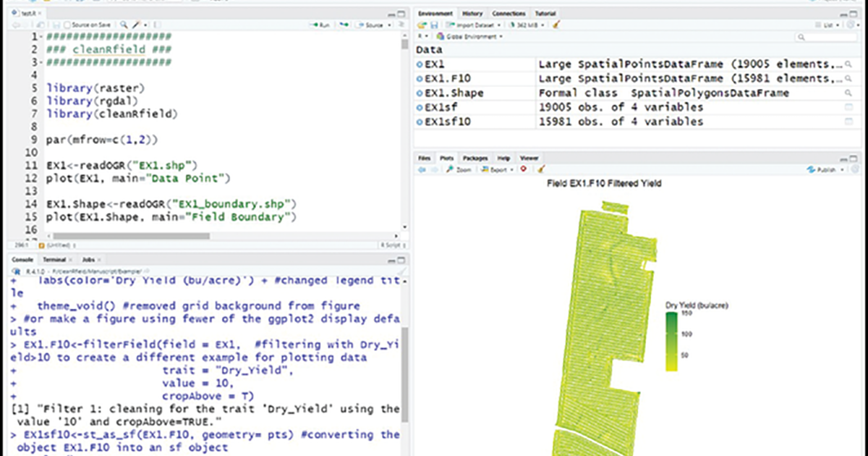Click the Zoom plot button

pos(459,169)
